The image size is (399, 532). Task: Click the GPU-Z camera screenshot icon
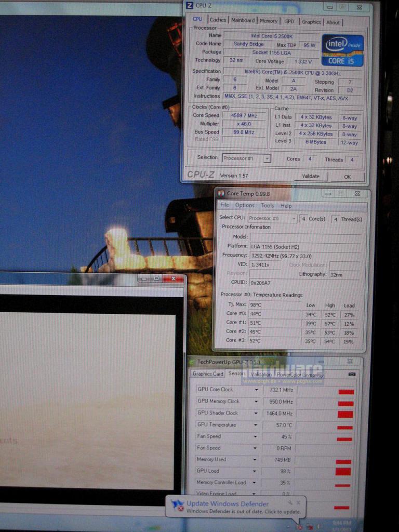352,374
